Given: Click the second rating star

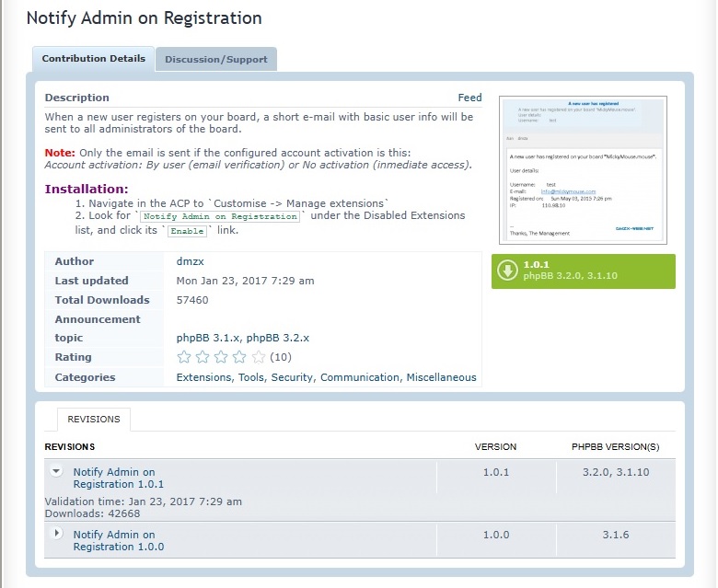Looking at the screenshot, I should [203, 357].
